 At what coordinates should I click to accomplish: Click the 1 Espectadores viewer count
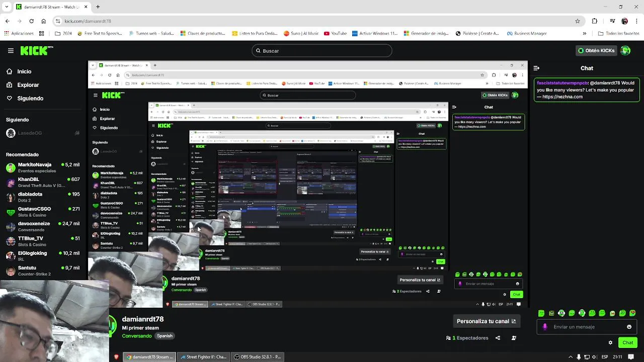467,338
